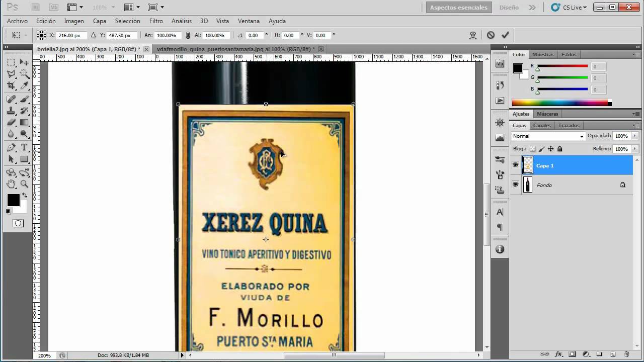Viewport: 644px width, 362px height.
Task: Commit the transform with the checkmark
Action: tap(505, 35)
